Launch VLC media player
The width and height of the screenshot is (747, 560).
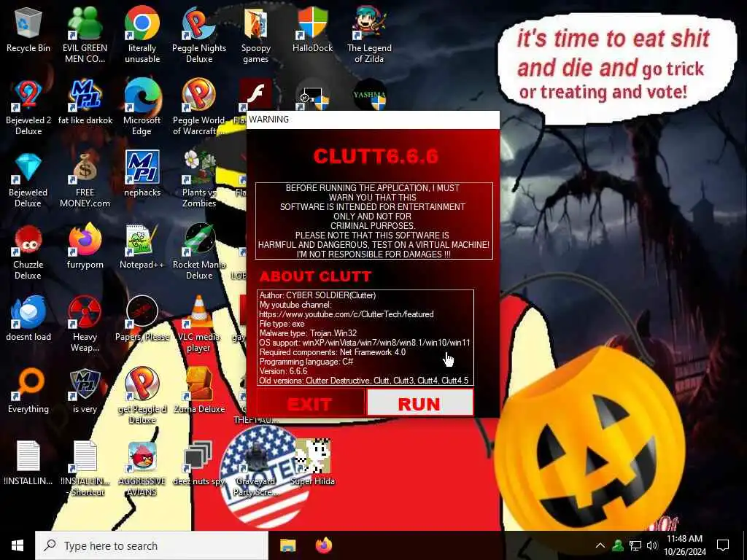(x=199, y=324)
